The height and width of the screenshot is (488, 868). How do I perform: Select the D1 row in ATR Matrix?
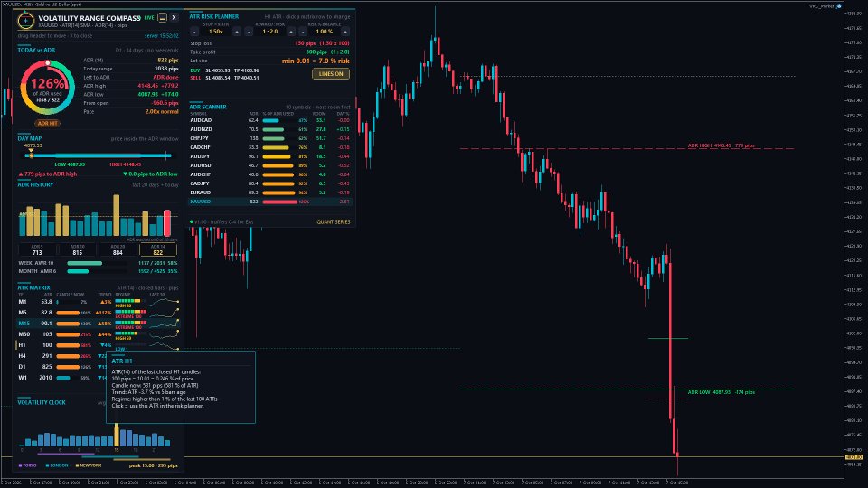(x=61, y=367)
